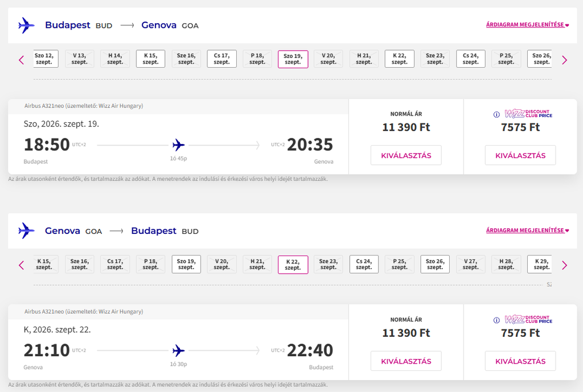Click the outbound next dates arrow
This screenshot has height=392, width=583.
564,60
